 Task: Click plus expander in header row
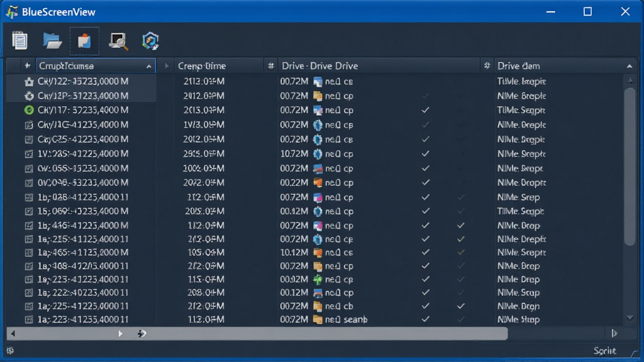pyautogui.click(x=28, y=65)
